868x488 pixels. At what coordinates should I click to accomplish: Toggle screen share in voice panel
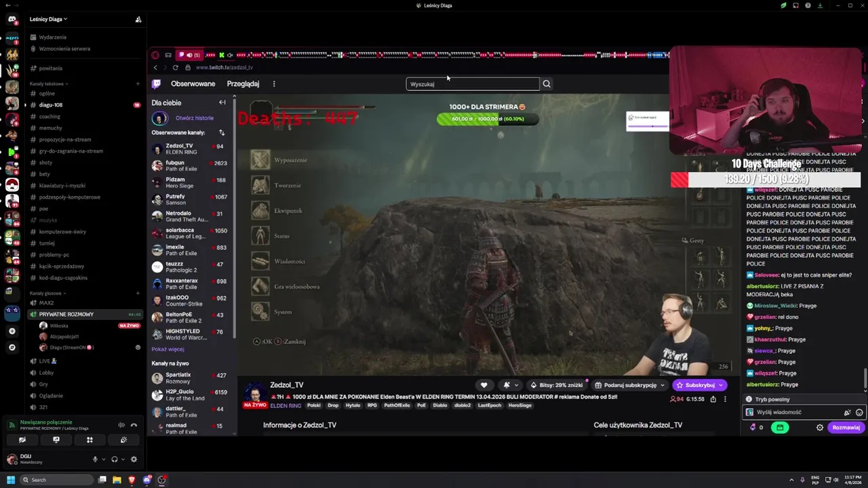coord(56,440)
